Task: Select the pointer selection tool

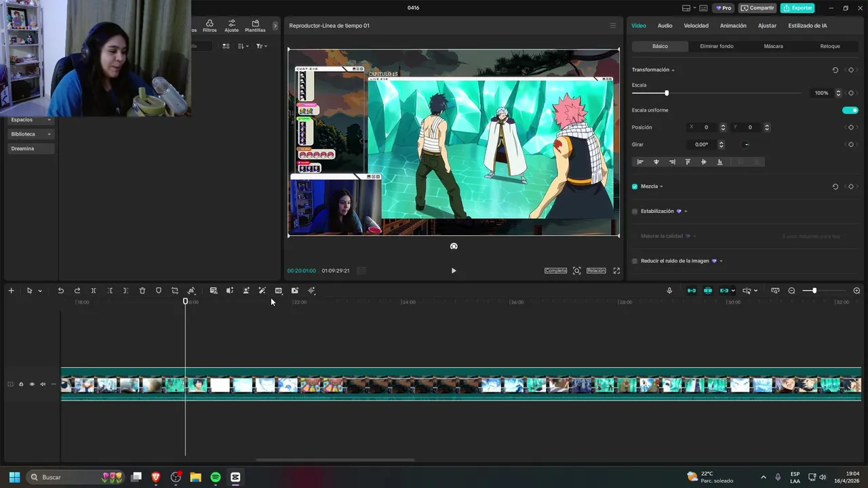Action: coord(29,291)
